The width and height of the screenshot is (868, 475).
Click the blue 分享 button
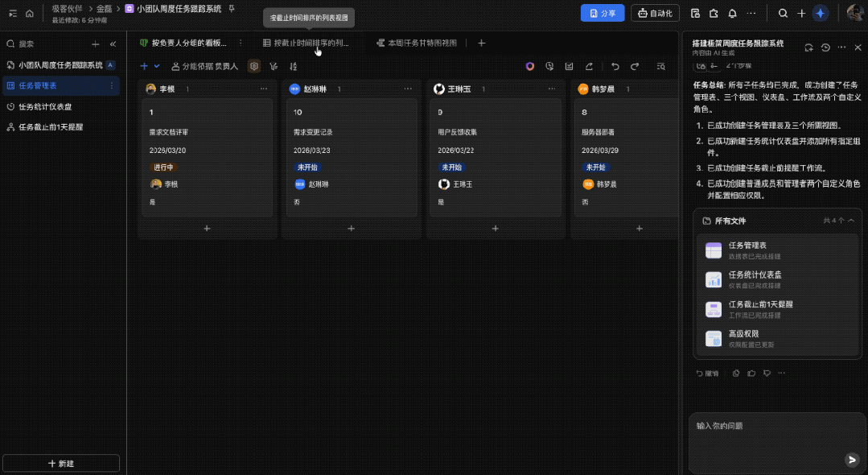pos(602,14)
